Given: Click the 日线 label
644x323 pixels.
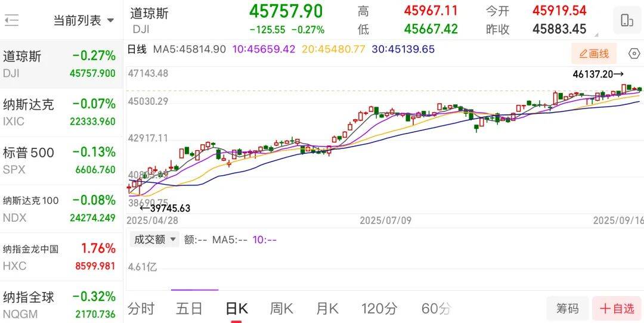Looking at the screenshot, I should pyautogui.click(x=137, y=49).
